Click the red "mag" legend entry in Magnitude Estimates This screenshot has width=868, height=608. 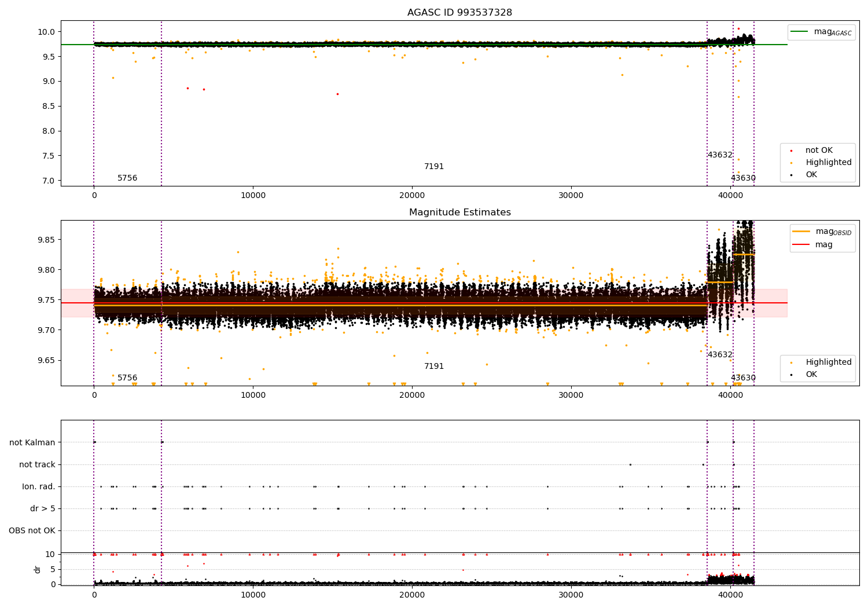[x=813, y=244]
